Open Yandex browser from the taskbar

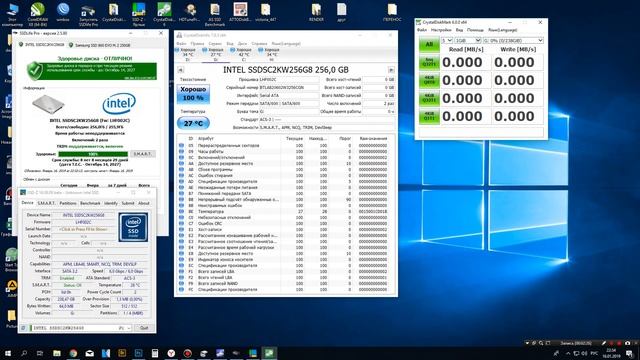(x=171, y=353)
